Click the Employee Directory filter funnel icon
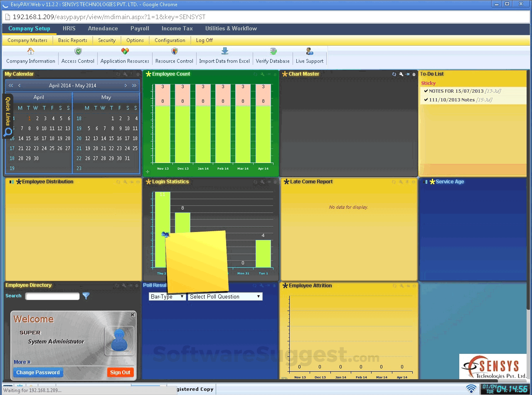532x395 pixels. (86, 296)
